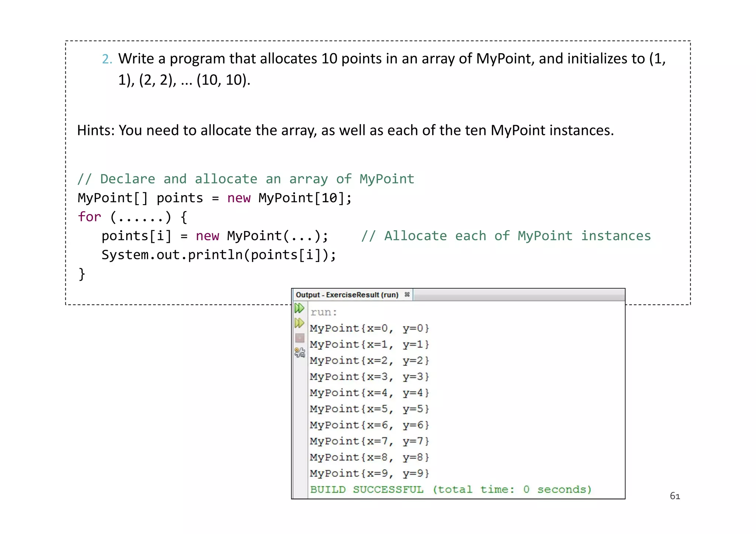This screenshot has height=534, width=756.
Task: Click the BUILD SUCCESSFUL message line
Action: tap(451, 490)
